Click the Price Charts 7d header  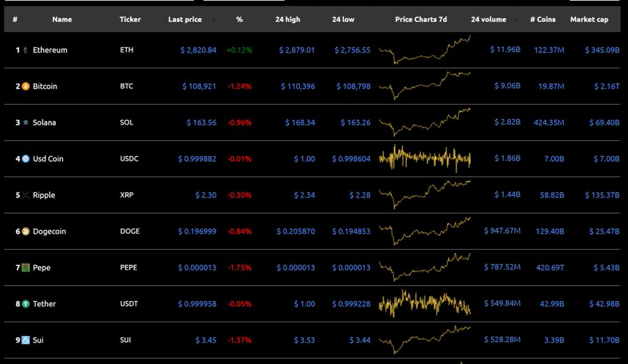click(421, 20)
